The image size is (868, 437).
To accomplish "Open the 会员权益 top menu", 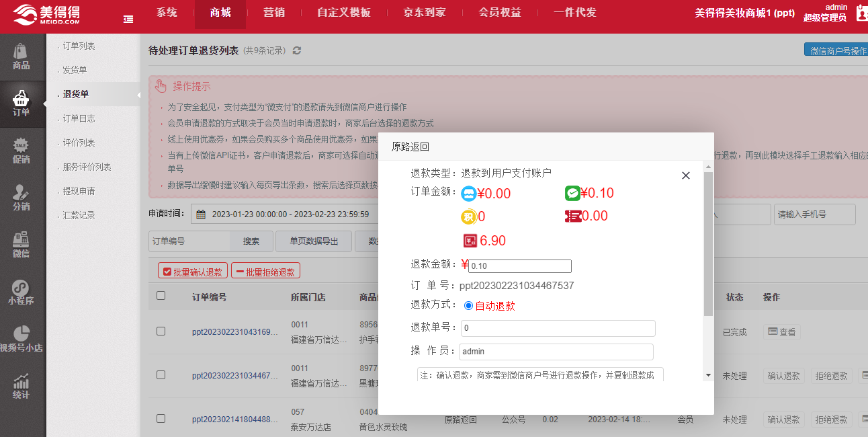I will coord(500,13).
